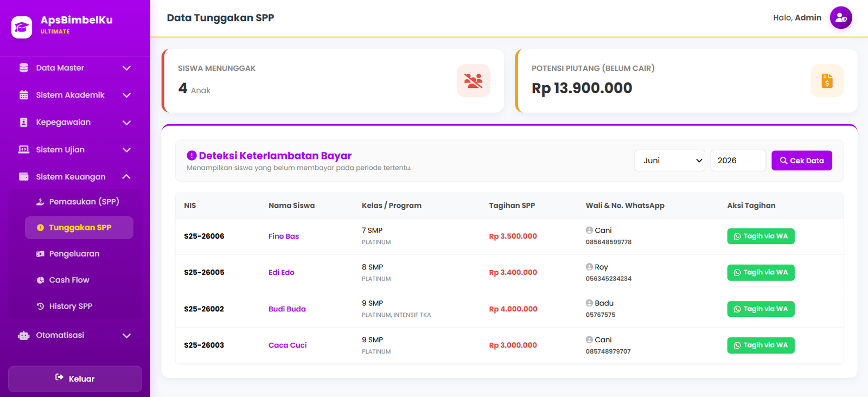Click phone number 085648599778
The width and height of the screenshot is (868, 397).
[609, 242]
